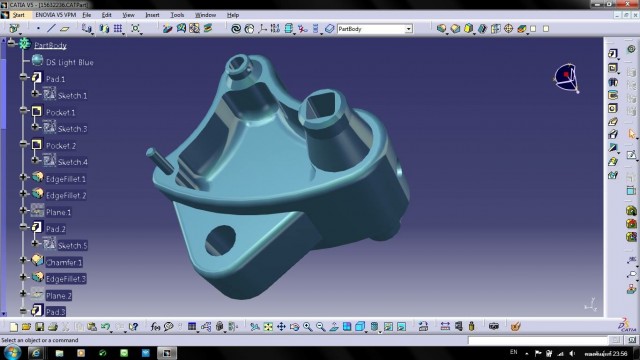Image resolution: width=640 pixels, height=360 pixels.
Task: Click the command input field in status bar
Action: point(538,340)
